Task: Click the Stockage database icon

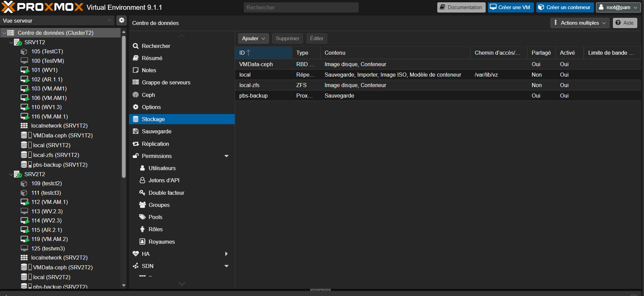Action: click(136, 119)
